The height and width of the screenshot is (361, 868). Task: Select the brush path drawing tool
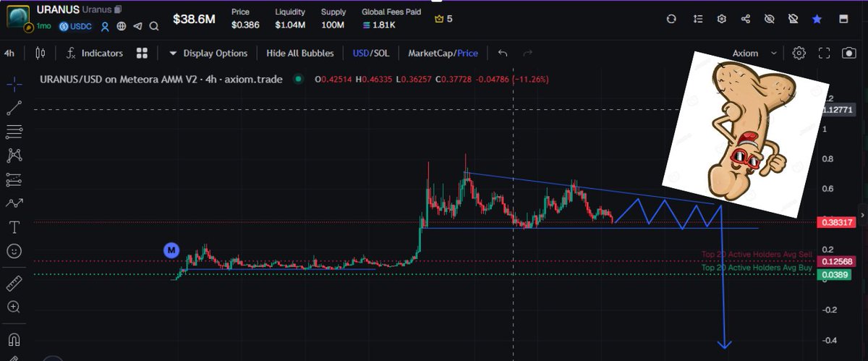14,203
